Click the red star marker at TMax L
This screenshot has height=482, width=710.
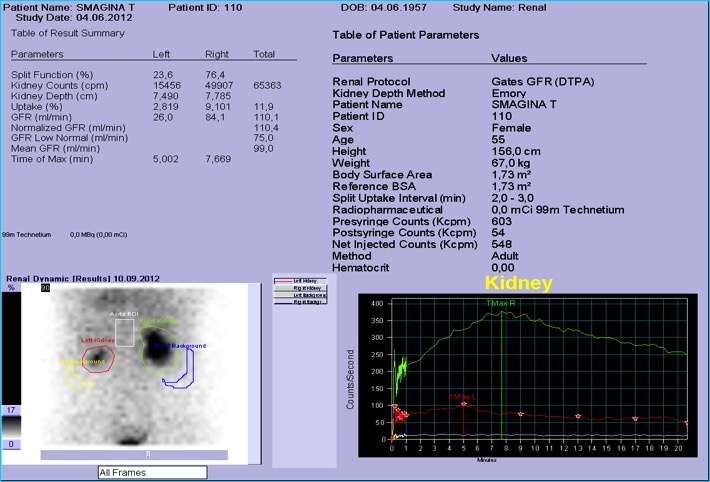pos(464,404)
